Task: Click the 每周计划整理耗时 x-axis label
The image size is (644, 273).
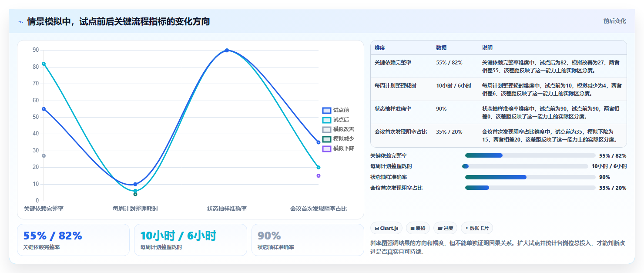Action: point(135,209)
